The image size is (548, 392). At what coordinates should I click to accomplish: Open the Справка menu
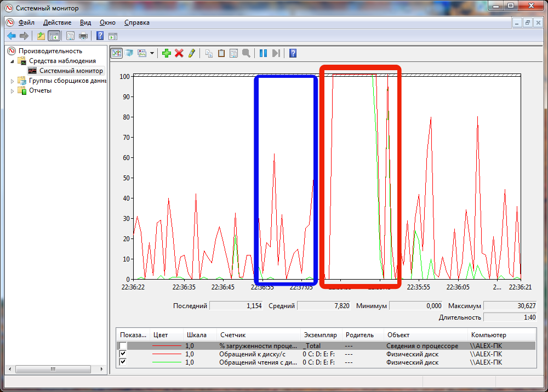[x=136, y=22]
